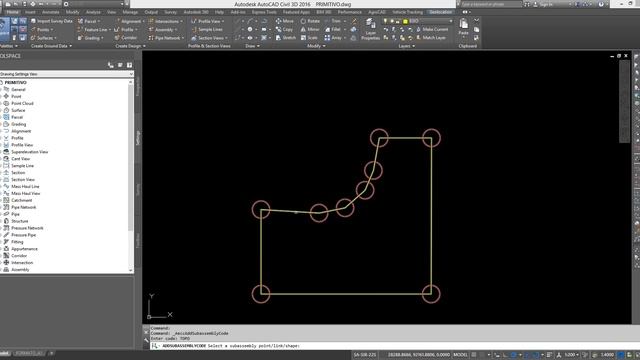The width and height of the screenshot is (640, 360).
Task: Open the Analyze ribbon tab
Action: tap(93, 12)
